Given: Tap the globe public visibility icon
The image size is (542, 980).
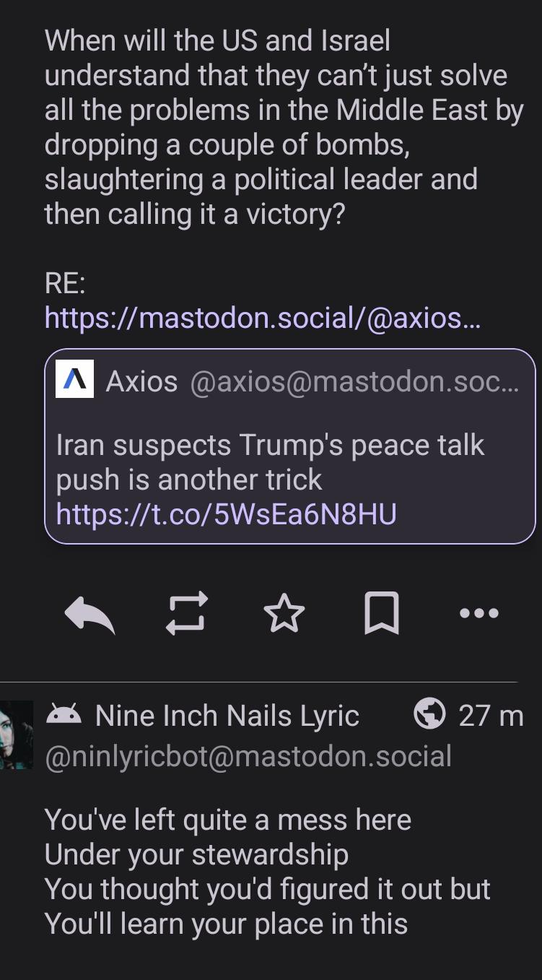Looking at the screenshot, I should [x=429, y=715].
